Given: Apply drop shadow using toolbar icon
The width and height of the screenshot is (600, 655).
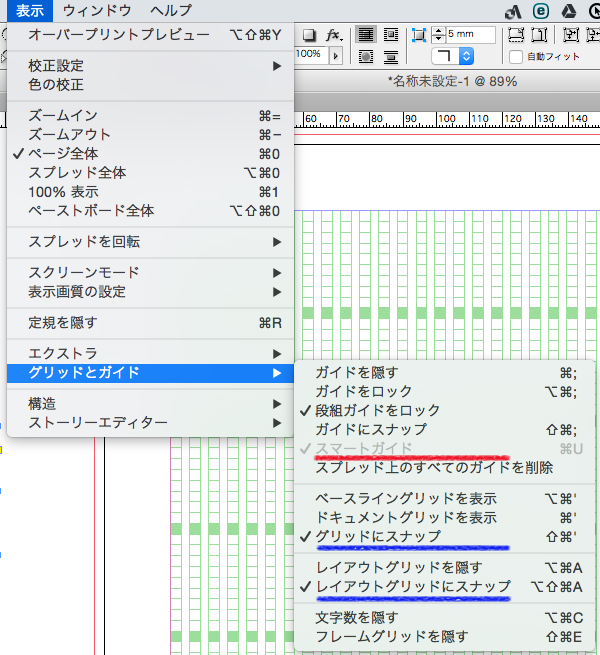Looking at the screenshot, I should (x=308, y=35).
